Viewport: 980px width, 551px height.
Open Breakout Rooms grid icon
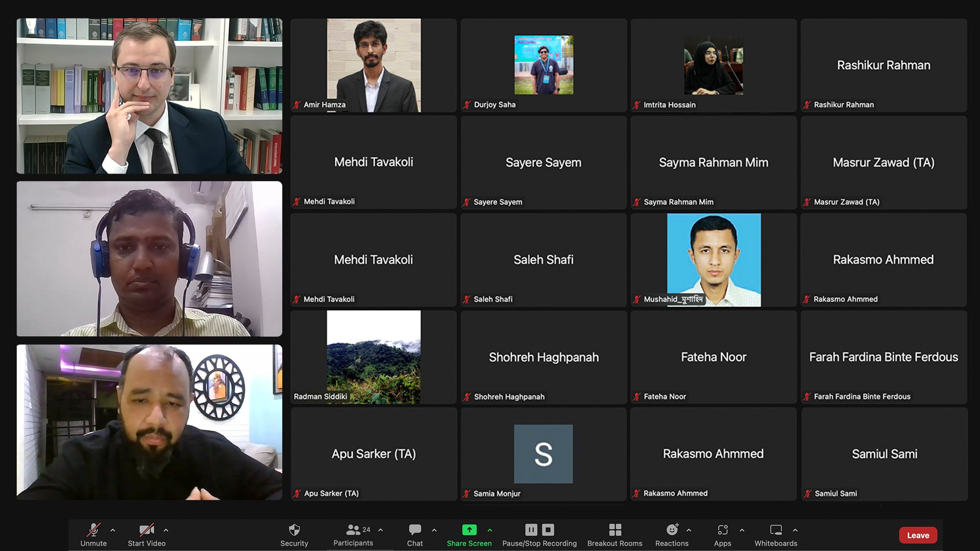pos(615,530)
